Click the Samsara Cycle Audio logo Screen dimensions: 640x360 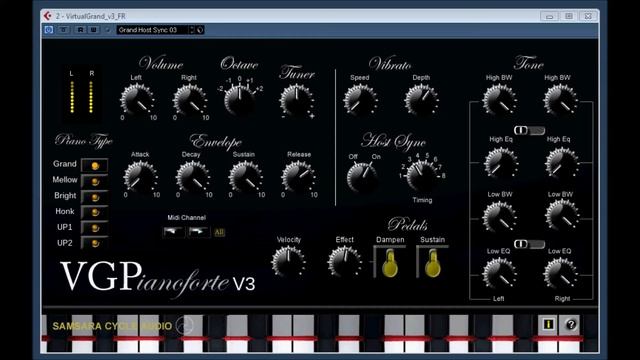122,326
